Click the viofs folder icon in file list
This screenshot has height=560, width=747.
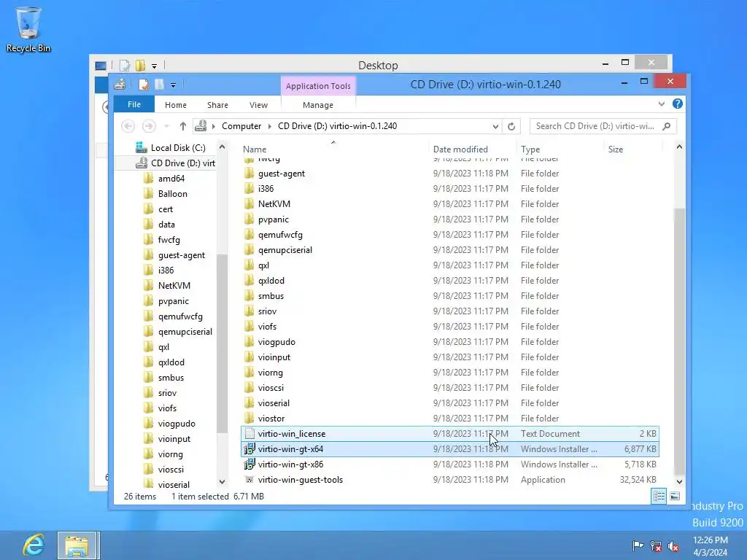[249, 326]
